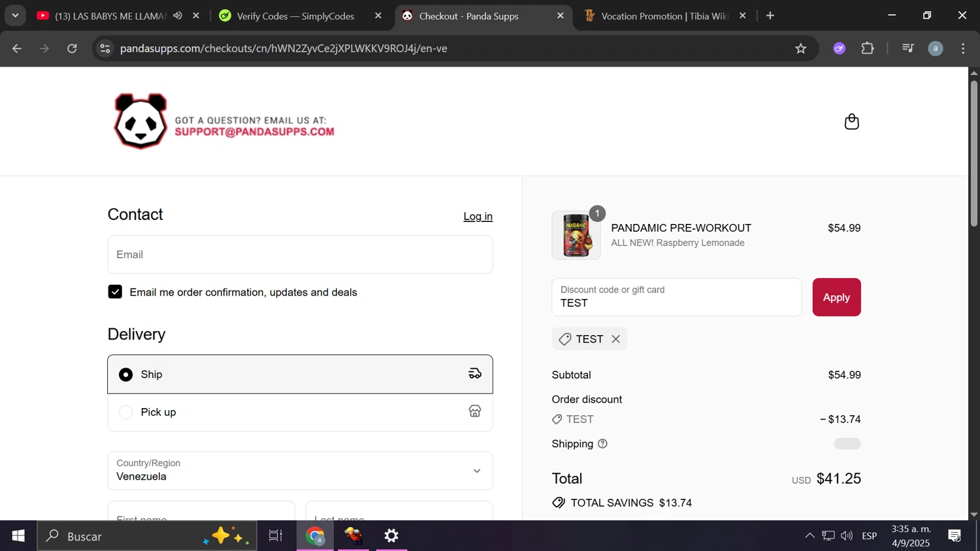
Task: Open Settings gear in the taskbar
Action: [x=391, y=536]
